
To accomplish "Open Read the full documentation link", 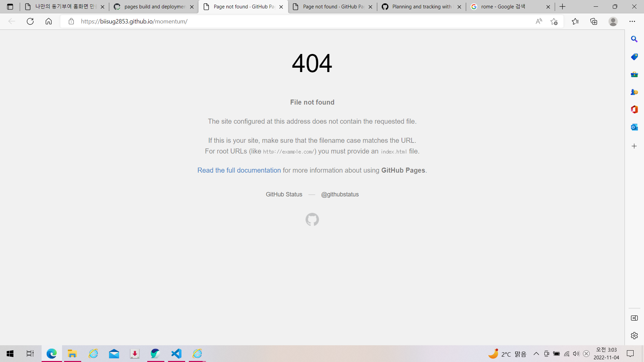I will (x=239, y=170).
